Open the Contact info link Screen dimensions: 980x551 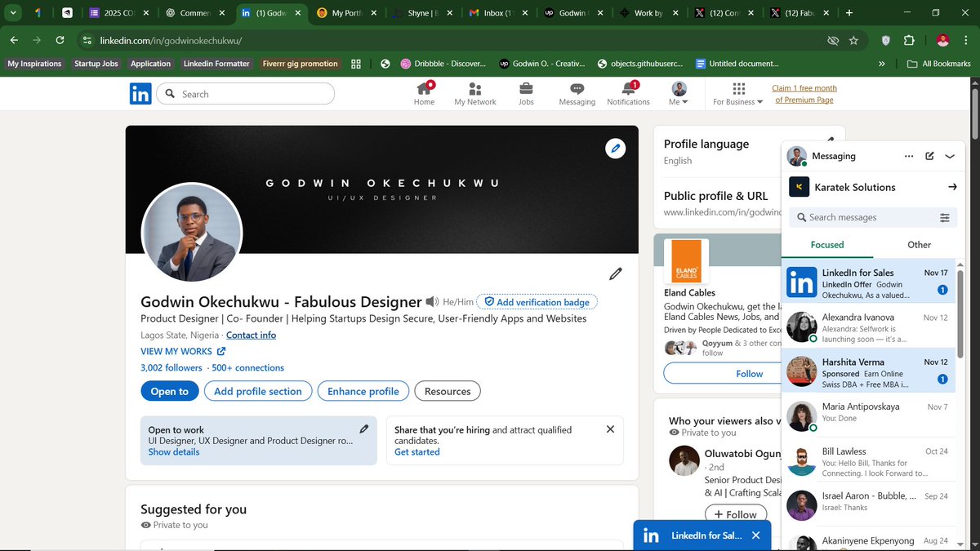[x=251, y=335]
